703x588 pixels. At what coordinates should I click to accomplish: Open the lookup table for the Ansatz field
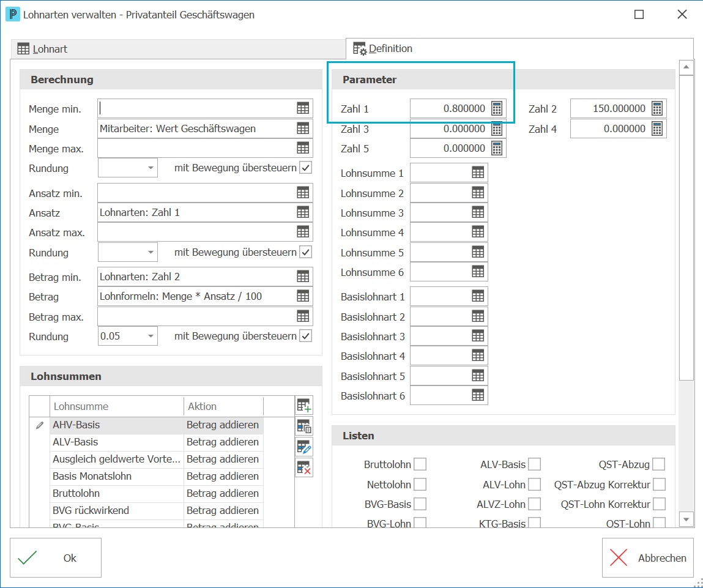click(x=303, y=212)
